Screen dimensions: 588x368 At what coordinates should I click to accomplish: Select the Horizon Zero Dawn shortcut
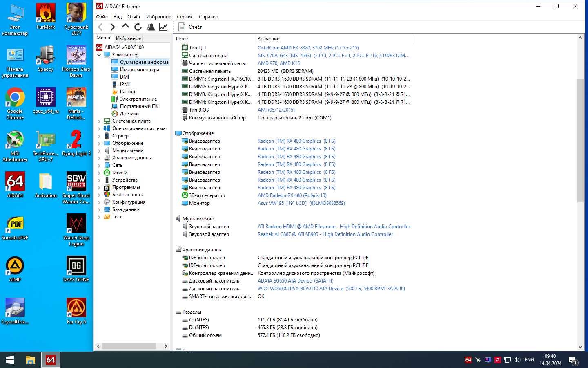[76, 61]
